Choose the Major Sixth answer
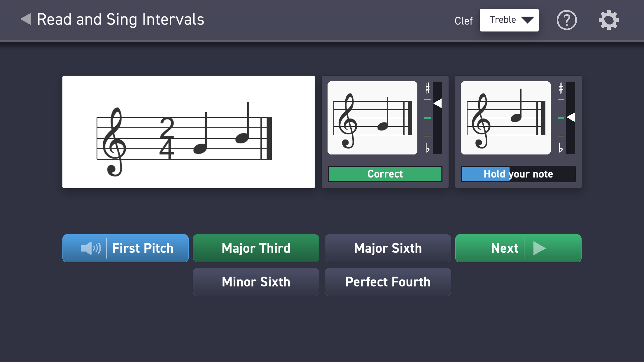The image size is (644, 362). click(x=388, y=248)
